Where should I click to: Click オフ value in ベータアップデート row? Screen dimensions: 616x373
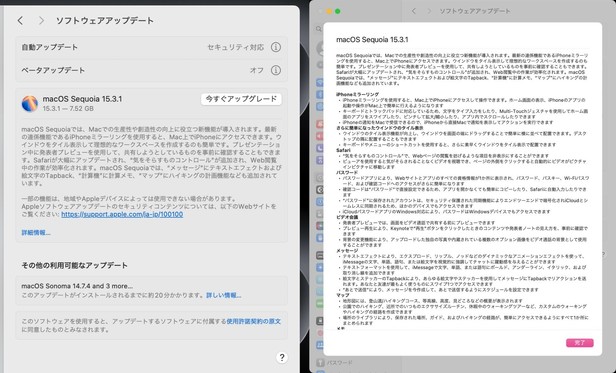pos(257,70)
